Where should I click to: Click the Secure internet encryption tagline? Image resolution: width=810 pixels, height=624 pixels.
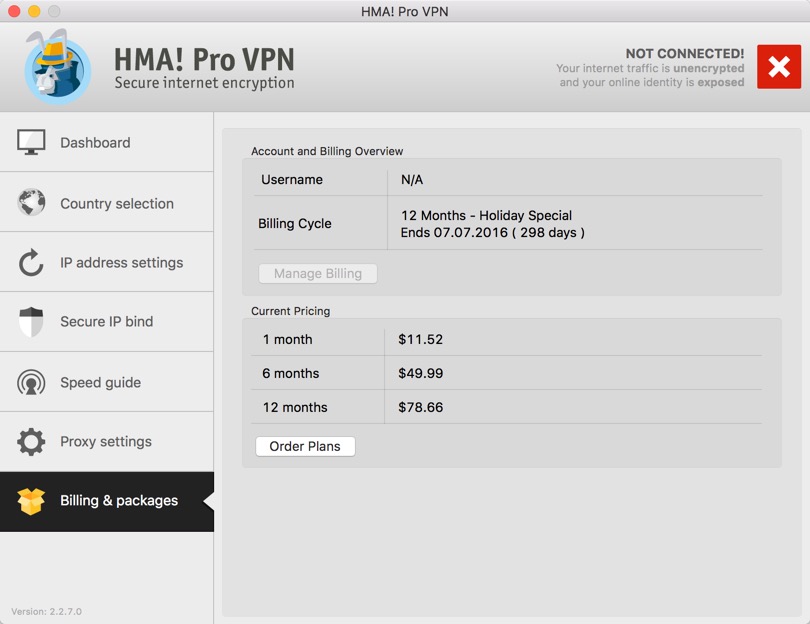(205, 83)
